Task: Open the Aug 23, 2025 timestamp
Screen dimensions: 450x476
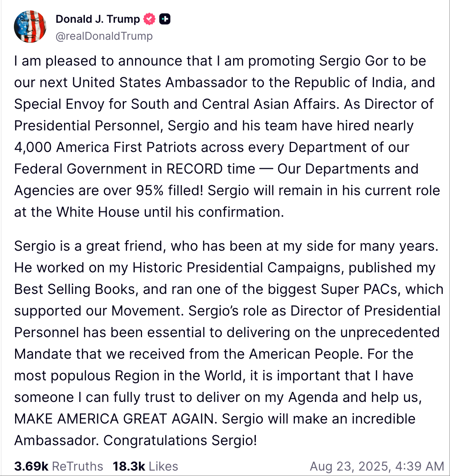Action: click(377, 466)
